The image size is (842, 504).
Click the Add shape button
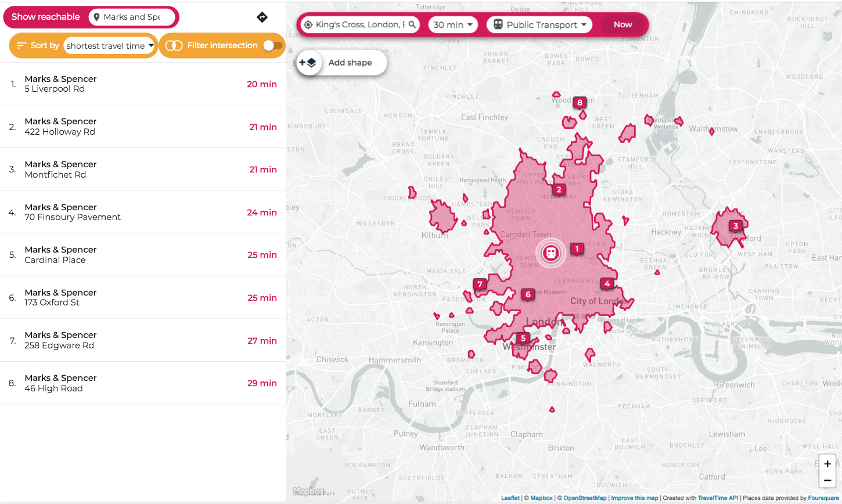(341, 63)
